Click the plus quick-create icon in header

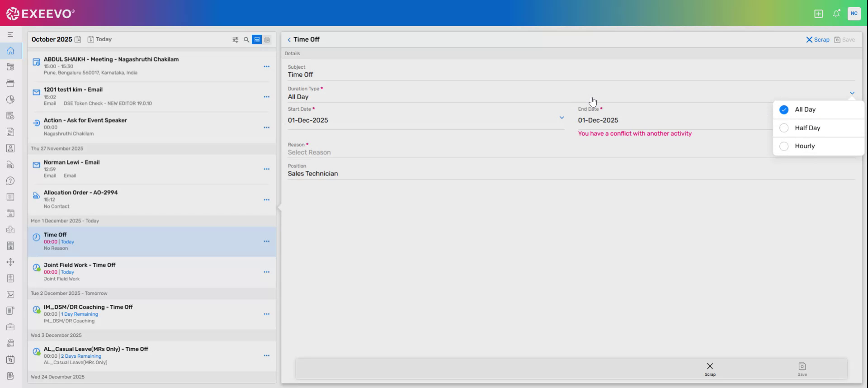pos(818,14)
